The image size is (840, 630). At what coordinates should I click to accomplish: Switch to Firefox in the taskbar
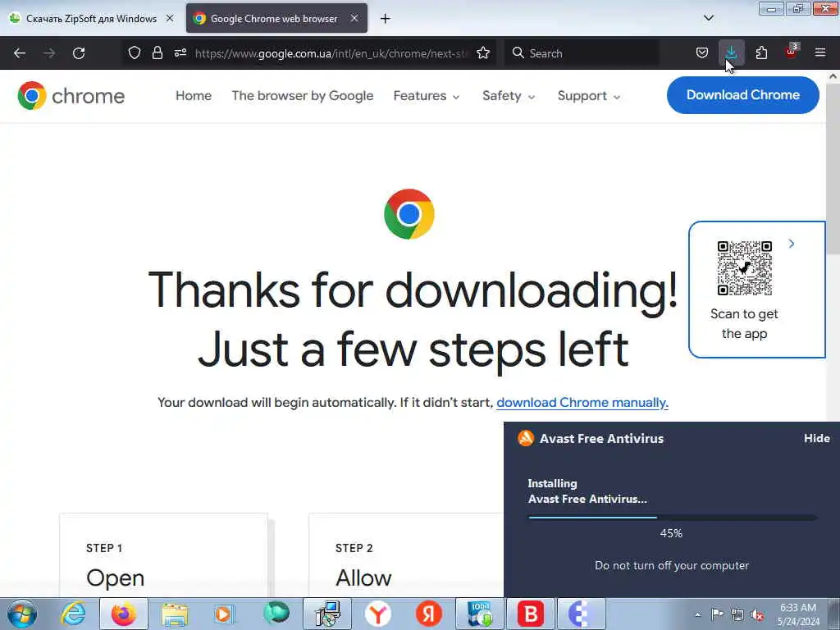[x=124, y=614]
